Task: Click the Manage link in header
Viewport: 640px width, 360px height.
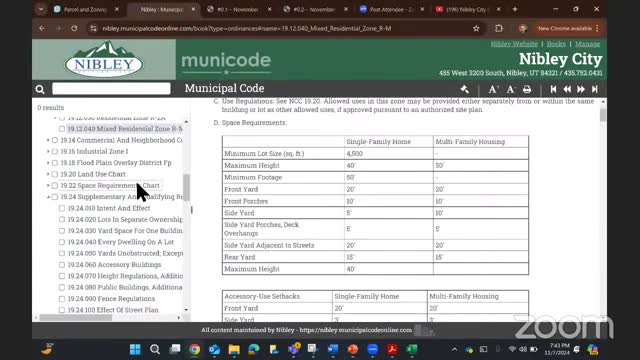Action: tap(587, 44)
